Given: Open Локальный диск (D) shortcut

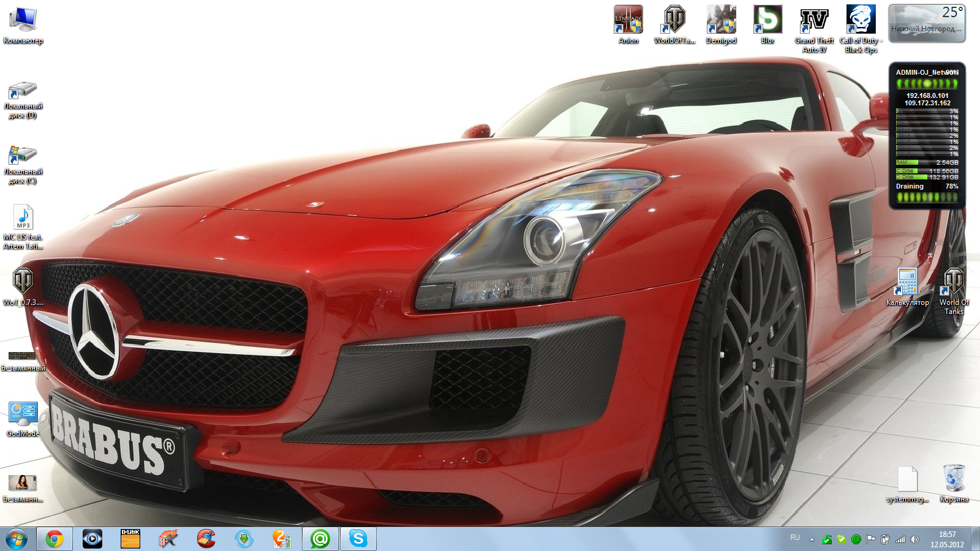Looking at the screenshot, I should (x=23, y=100).
